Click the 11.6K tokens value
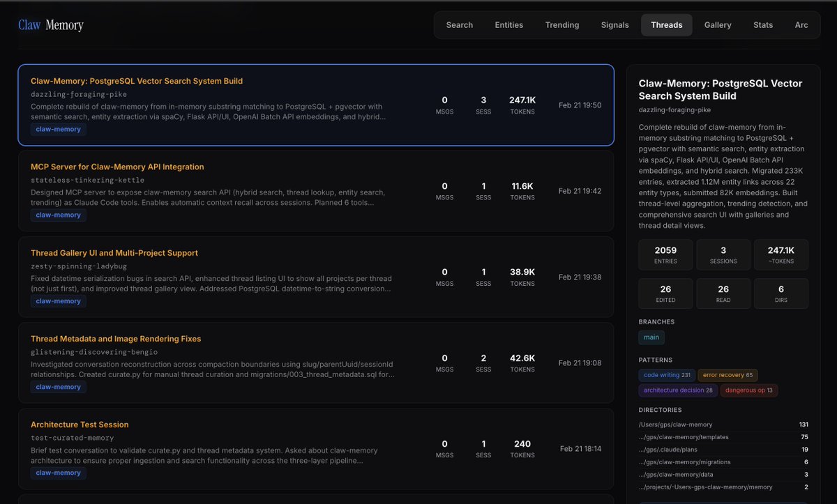 point(522,186)
